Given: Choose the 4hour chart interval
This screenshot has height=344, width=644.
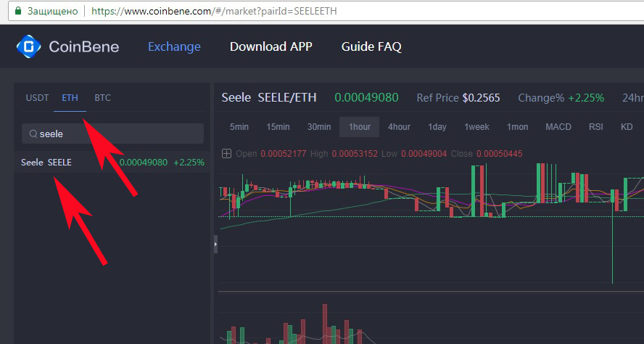Looking at the screenshot, I should 399,127.
